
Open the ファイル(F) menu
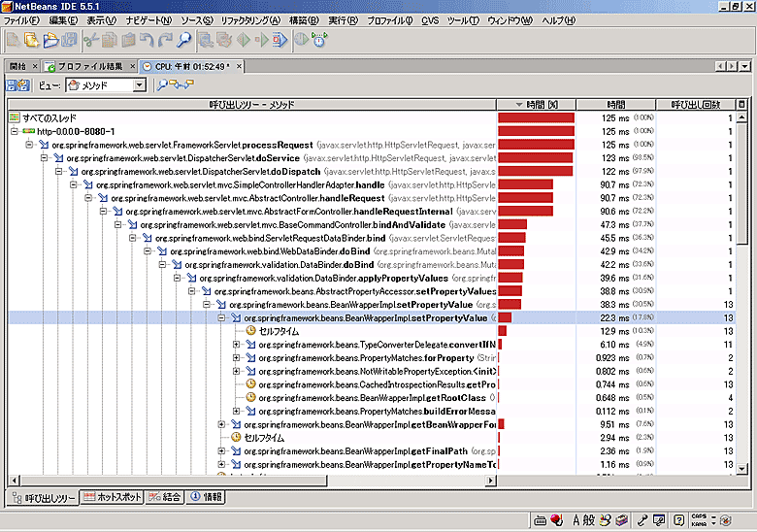tap(21, 20)
